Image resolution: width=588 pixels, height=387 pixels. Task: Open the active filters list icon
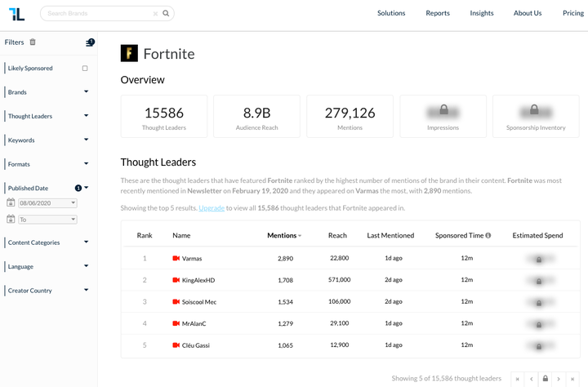[x=90, y=42]
